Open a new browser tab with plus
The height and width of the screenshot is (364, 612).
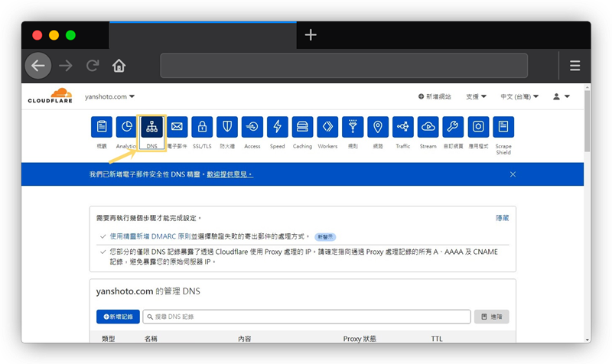click(311, 35)
